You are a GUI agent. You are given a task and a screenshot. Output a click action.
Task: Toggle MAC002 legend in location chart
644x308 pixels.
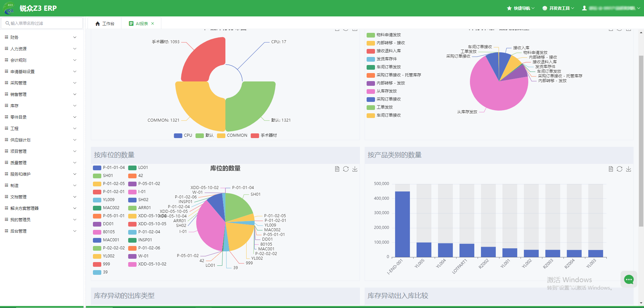[x=106, y=208]
